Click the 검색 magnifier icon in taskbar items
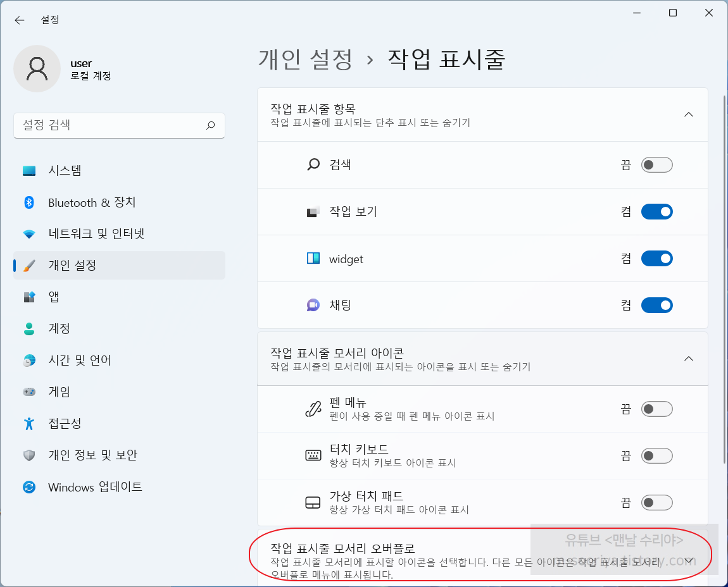 tap(313, 164)
